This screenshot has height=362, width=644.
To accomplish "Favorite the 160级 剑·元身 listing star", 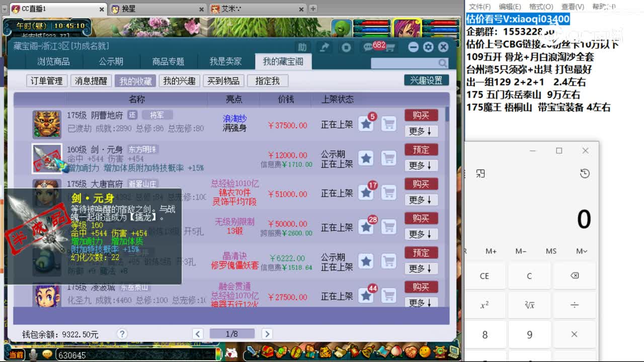I will click(x=366, y=158).
